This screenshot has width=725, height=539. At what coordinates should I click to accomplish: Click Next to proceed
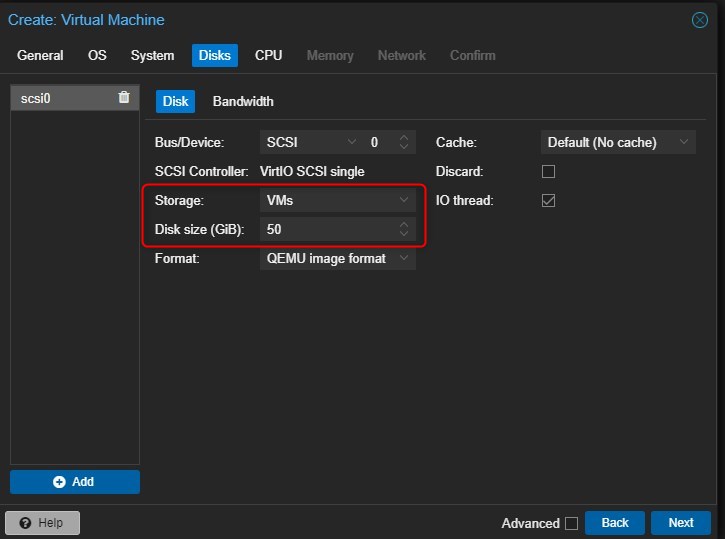680,523
